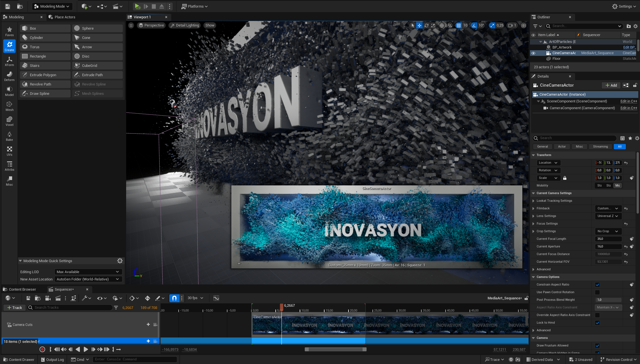Screen dimensions: 640x364
Task: Toggle Override Aspect Ratio Axis Constraint
Action: click(597, 315)
